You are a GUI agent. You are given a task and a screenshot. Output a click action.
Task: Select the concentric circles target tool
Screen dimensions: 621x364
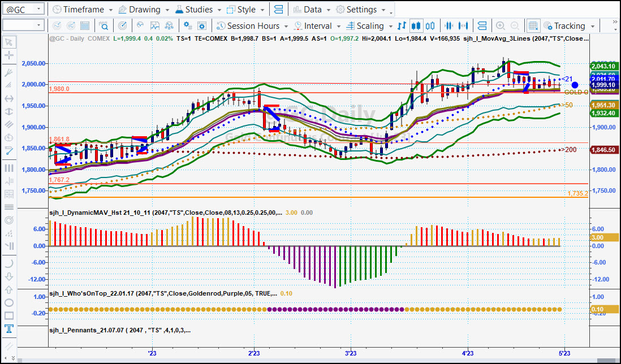pos(8,220)
